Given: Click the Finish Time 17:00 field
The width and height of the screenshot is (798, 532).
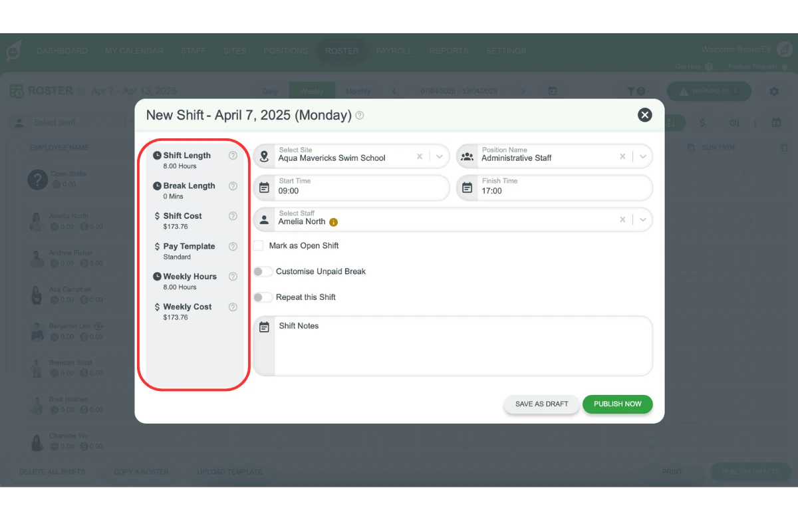Looking at the screenshot, I should coord(555,188).
